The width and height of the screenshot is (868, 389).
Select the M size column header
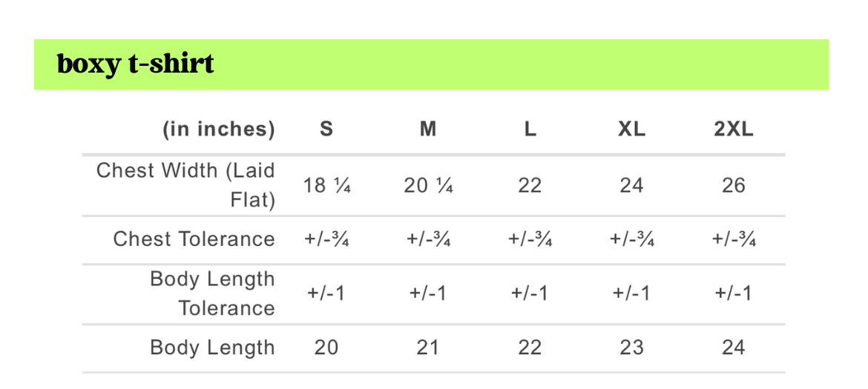click(x=428, y=130)
